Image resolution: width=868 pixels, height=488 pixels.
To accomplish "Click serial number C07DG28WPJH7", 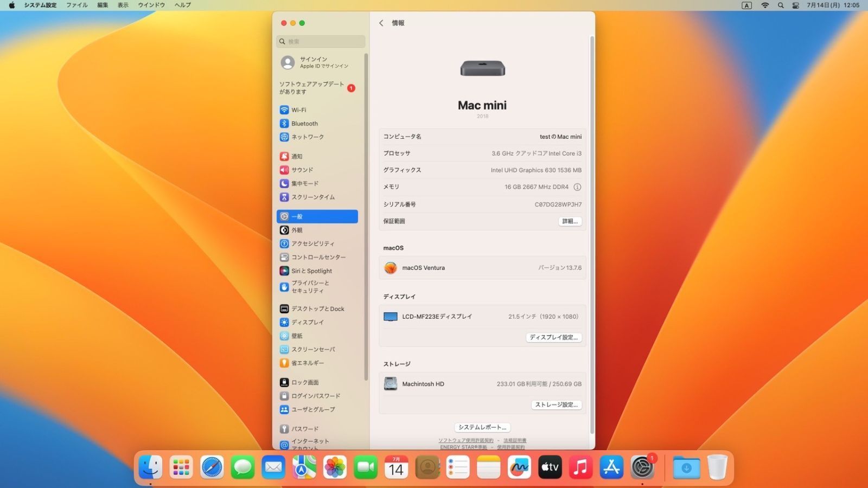I will tap(558, 204).
